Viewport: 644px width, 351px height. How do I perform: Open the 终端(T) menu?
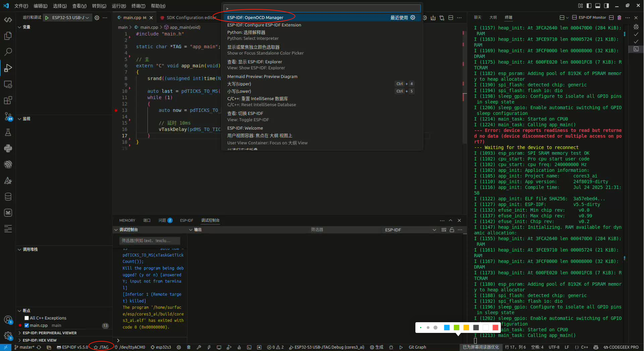138,6
